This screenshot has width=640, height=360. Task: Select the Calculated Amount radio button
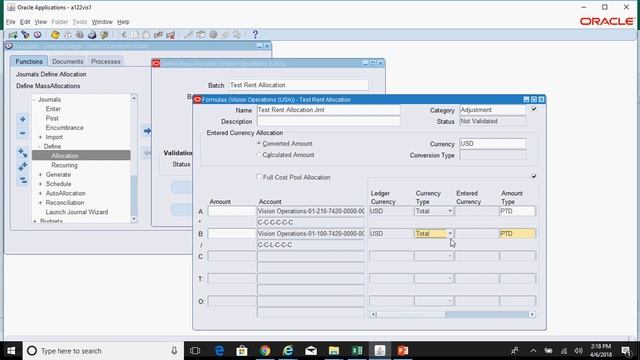point(259,155)
